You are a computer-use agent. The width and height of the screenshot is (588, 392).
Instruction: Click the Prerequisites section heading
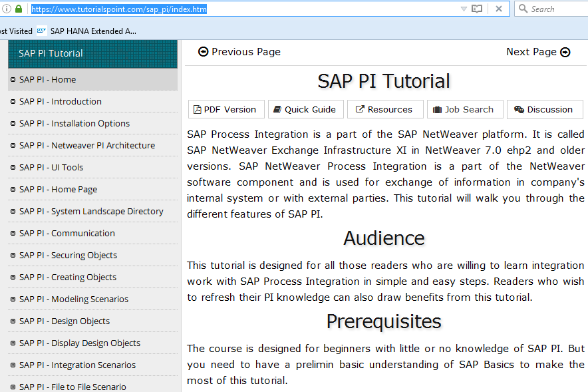[x=384, y=322]
